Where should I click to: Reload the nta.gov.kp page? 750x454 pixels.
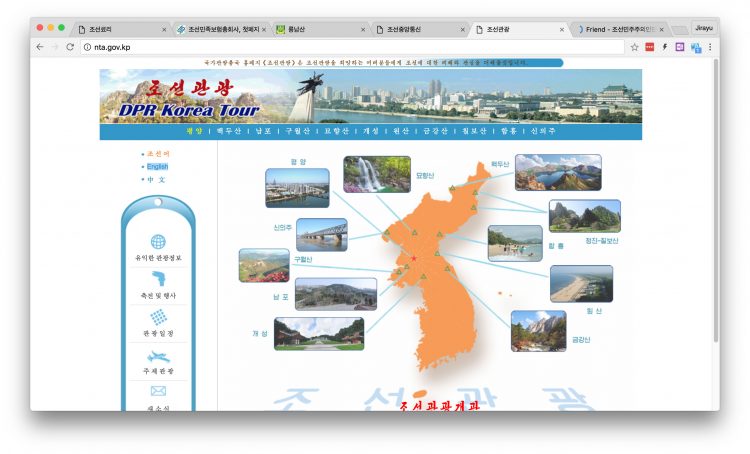pyautogui.click(x=70, y=47)
